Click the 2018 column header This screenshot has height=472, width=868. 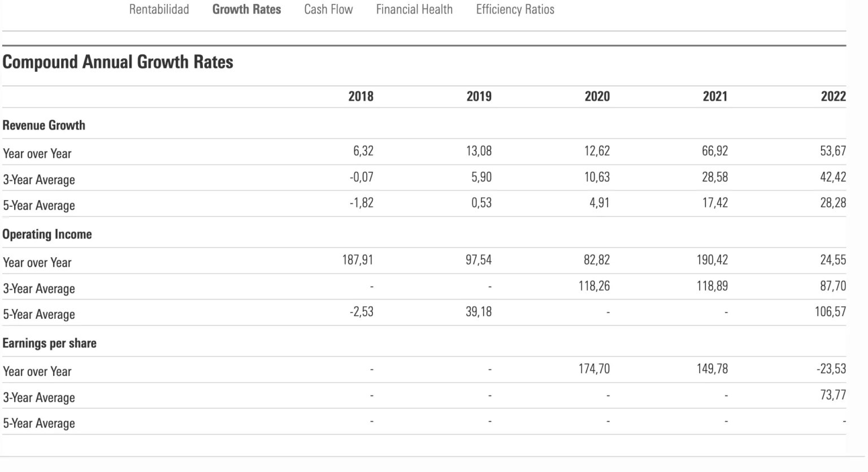[x=361, y=96]
